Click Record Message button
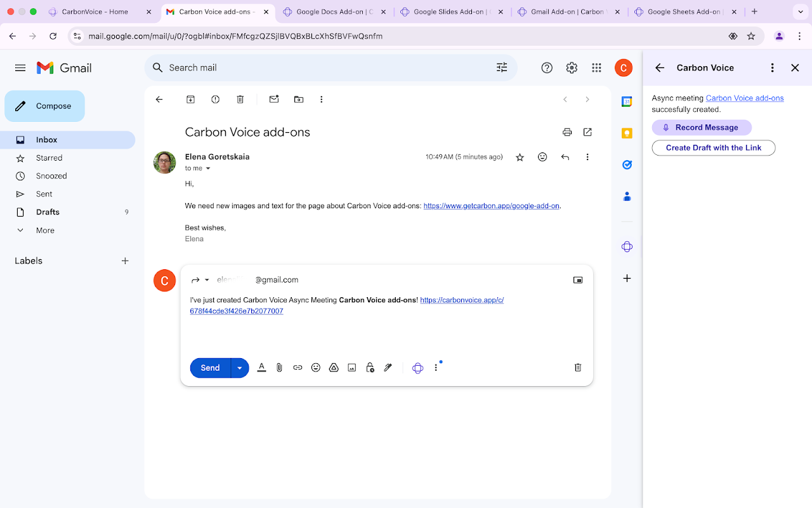Image resolution: width=812 pixels, height=508 pixels. pyautogui.click(x=702, y=128)
